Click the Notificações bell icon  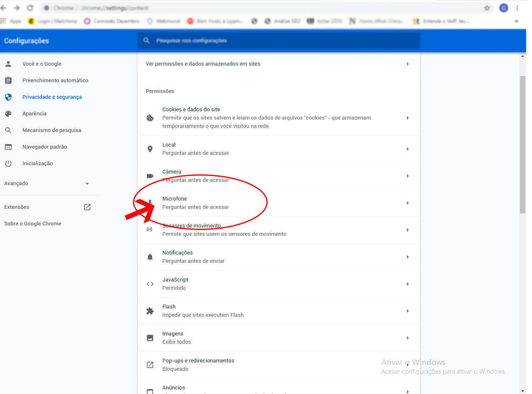tap(150, 257)
